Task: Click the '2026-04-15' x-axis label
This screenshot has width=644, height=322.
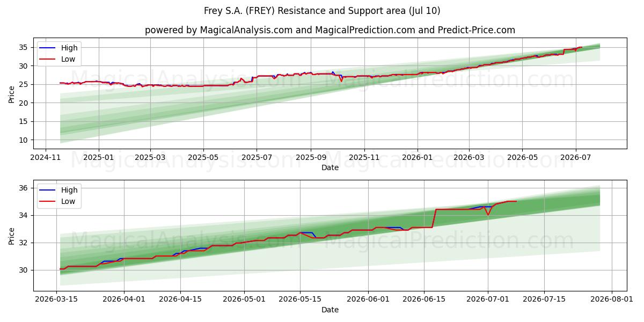Action: (180, 301)
